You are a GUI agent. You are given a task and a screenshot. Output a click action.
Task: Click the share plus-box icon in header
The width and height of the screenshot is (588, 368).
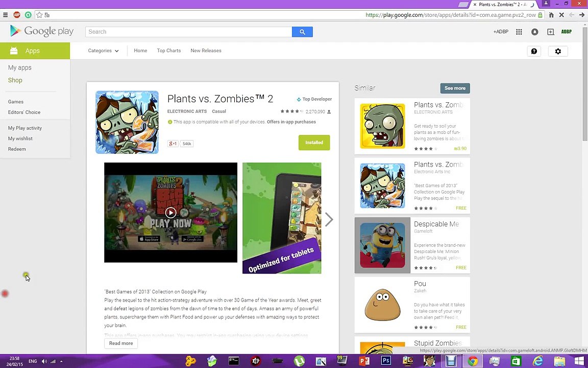click(x=551, y=32)
